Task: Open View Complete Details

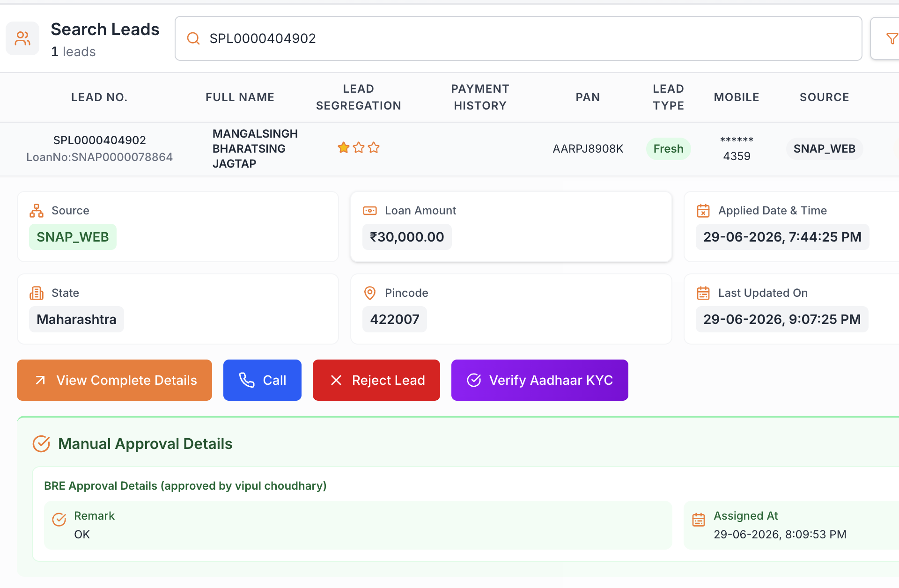Action: [x=114, y=380]
